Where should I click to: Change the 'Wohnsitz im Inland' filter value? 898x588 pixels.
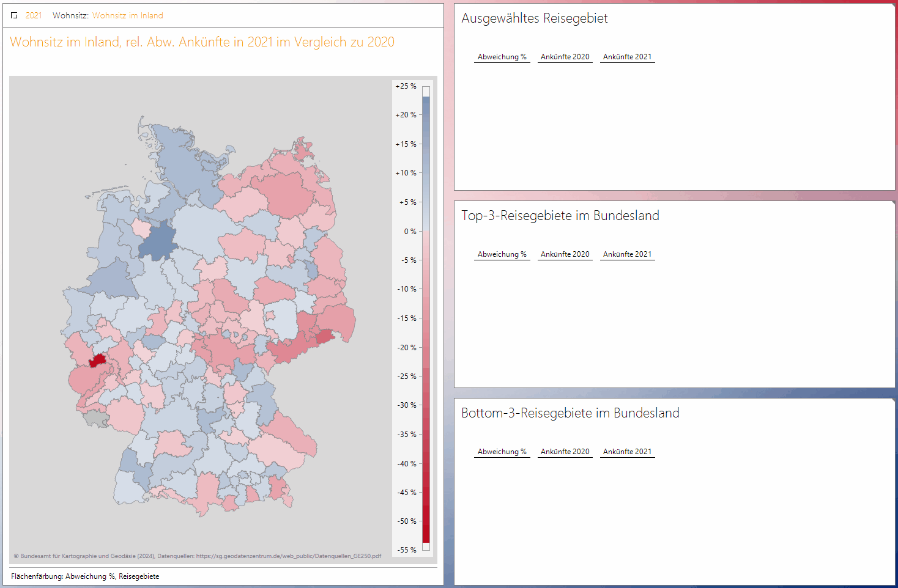(127, 16)
